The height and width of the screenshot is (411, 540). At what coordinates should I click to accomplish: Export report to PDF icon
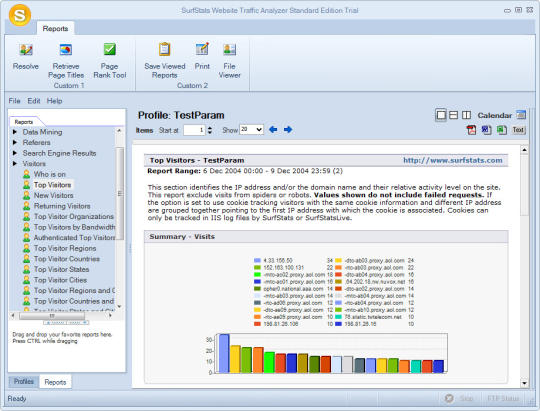click(471, 130)
